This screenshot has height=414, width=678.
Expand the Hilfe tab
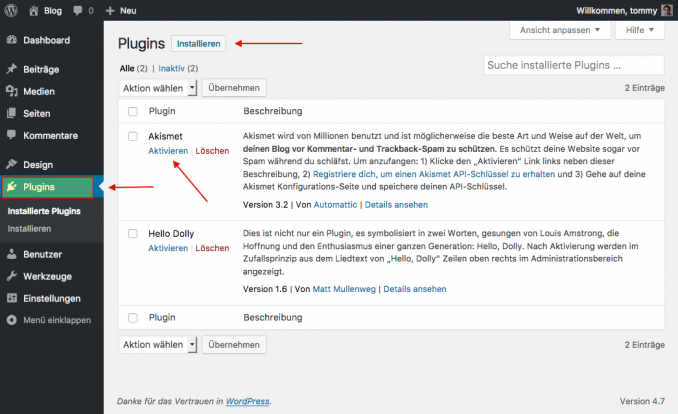(640, 30)
